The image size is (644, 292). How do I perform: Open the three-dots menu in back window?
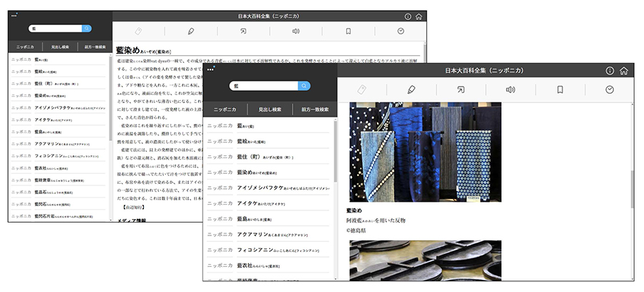[14, 16]
